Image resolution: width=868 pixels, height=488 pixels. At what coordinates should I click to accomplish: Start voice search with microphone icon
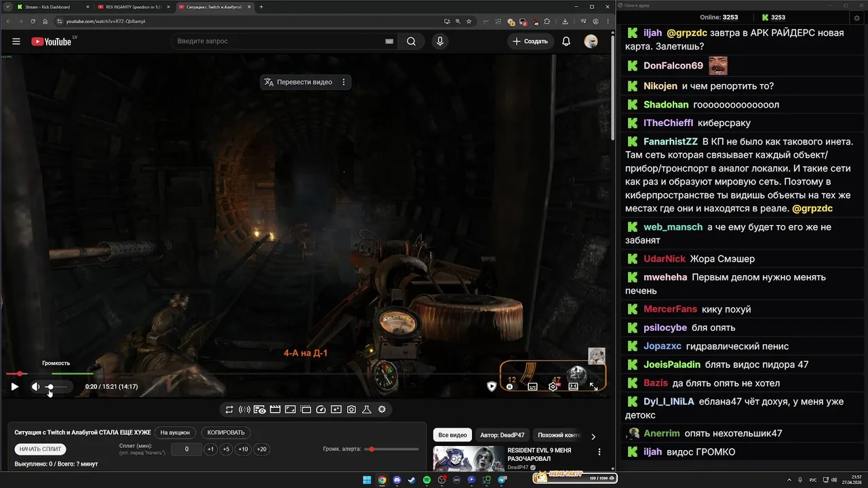tap(440, 41)
